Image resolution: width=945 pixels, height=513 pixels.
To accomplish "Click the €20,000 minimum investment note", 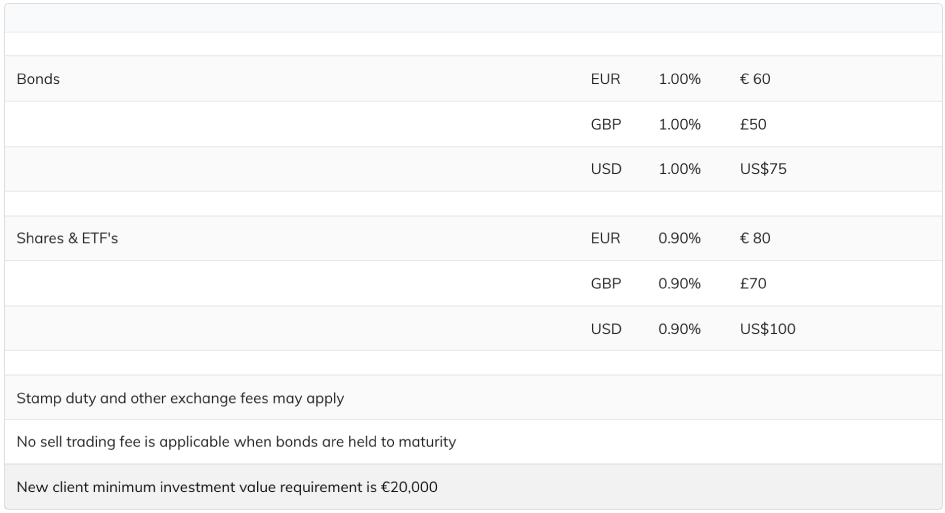I will click(x=227, y=487).
